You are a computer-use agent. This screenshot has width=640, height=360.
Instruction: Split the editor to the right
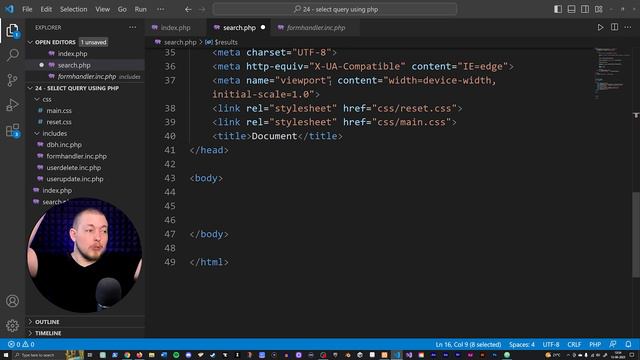pos(614,27)
